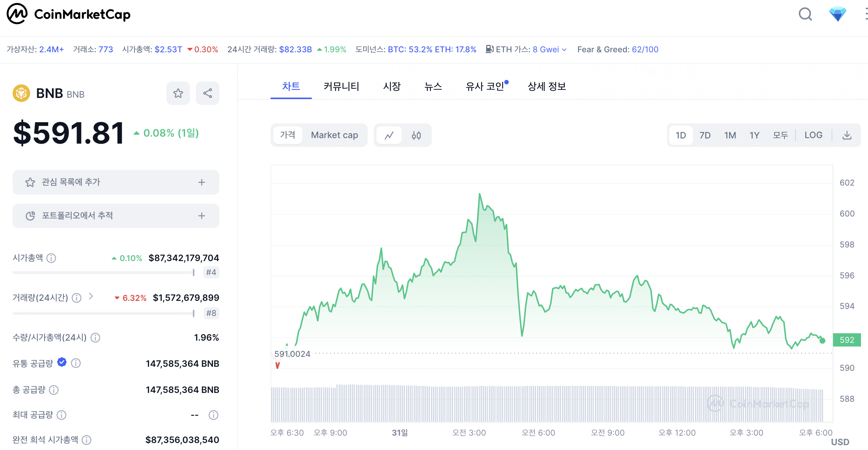Click the share icon next to BNB

pyautogui.click(x=208, y=93)
